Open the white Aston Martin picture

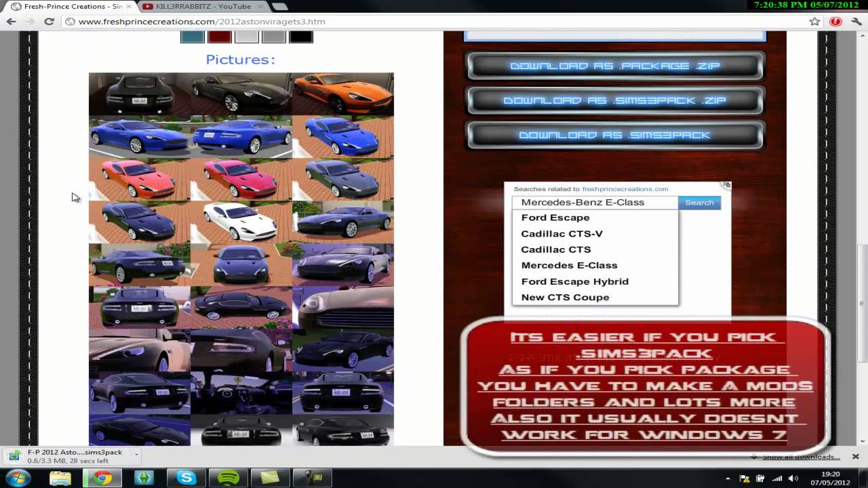click(241, 222)
